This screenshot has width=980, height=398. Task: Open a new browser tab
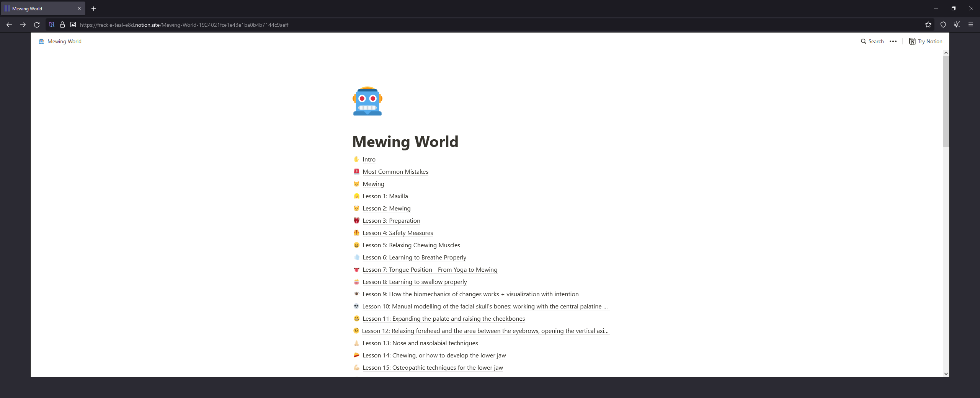pos(94,8)
